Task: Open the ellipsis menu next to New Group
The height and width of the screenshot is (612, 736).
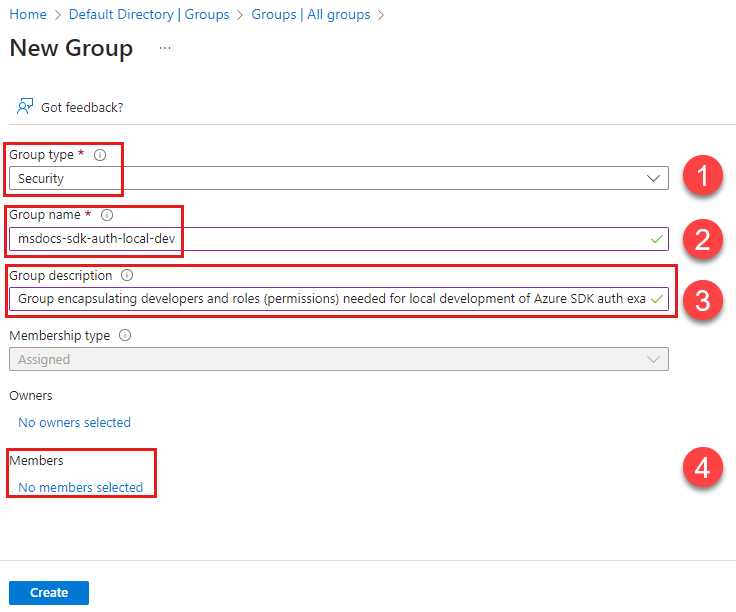Action: click(x=165, y=48)
